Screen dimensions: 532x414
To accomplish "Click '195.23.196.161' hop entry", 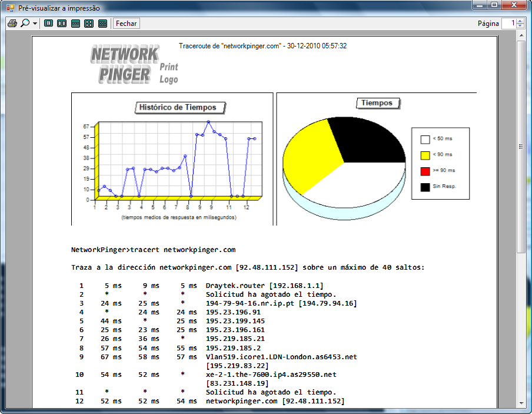I will [235, 330].
